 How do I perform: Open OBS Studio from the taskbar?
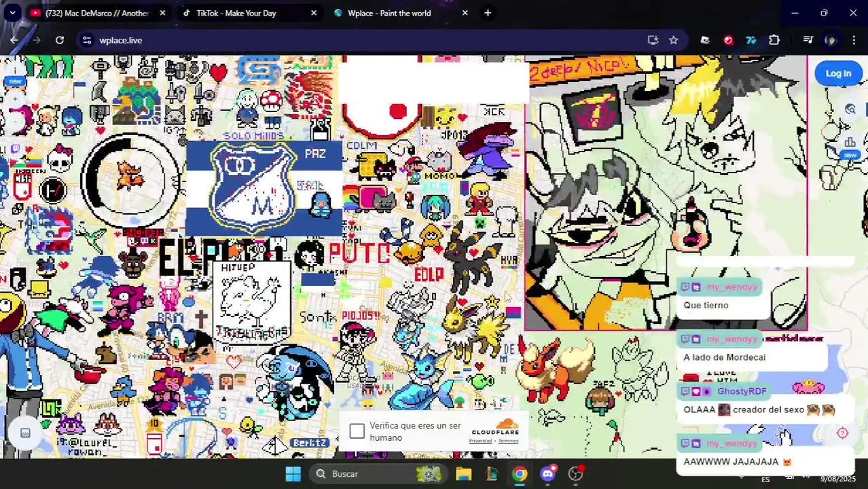tap(576, 473)
